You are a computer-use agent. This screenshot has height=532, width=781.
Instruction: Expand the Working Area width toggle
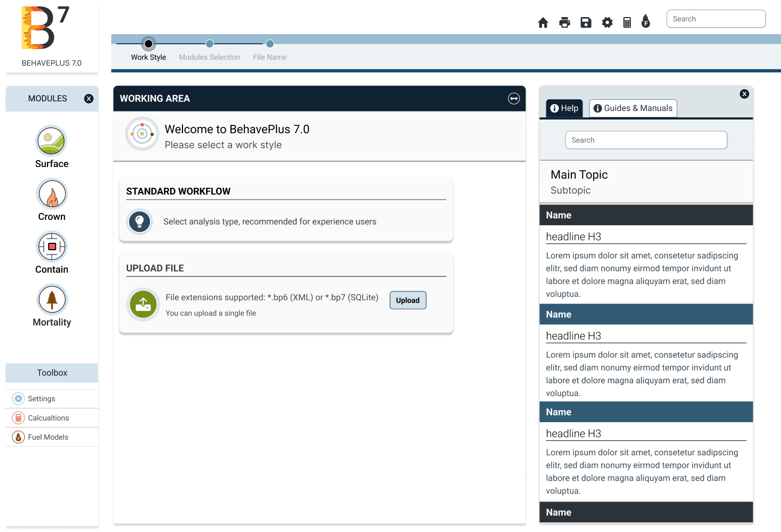click(514, 99)
